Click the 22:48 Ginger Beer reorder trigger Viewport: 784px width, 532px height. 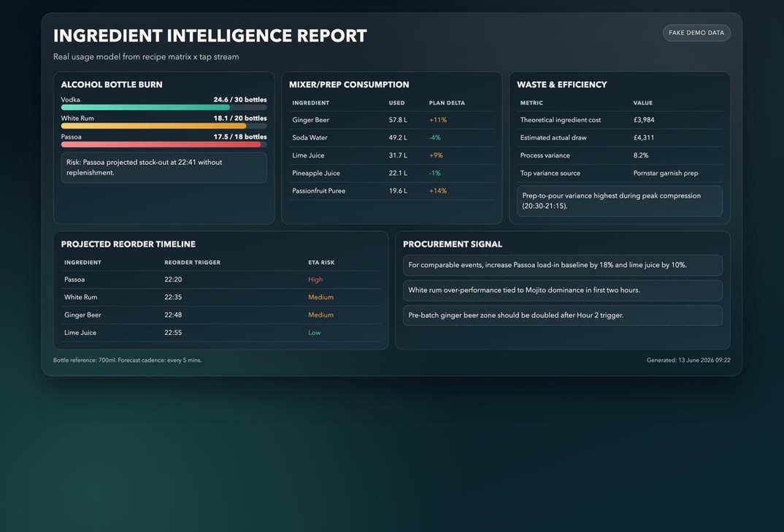(173, 315)
